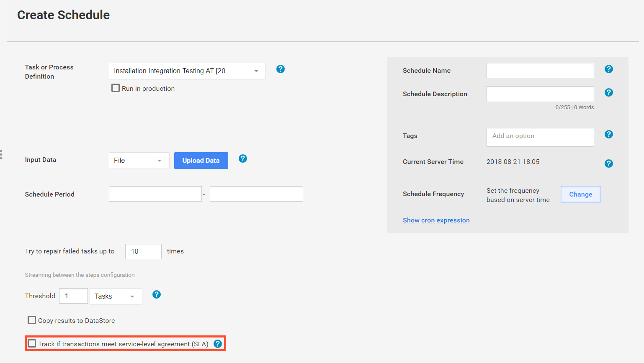The height and width of the screenshot is (363, 644).
Task: Open the Input Data File dropdown
Action: (139, 161)
